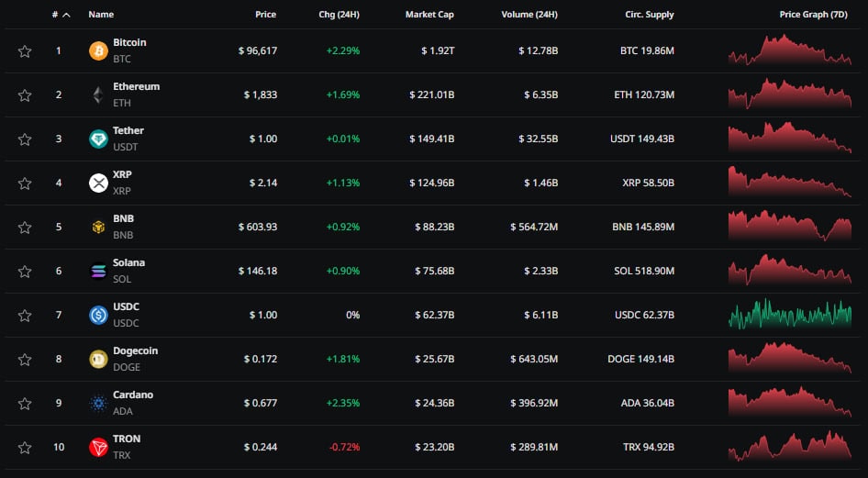This screenshot has width=868, height=478.
Task: Open the Cardano coin page link
Action: coord(133,395)
